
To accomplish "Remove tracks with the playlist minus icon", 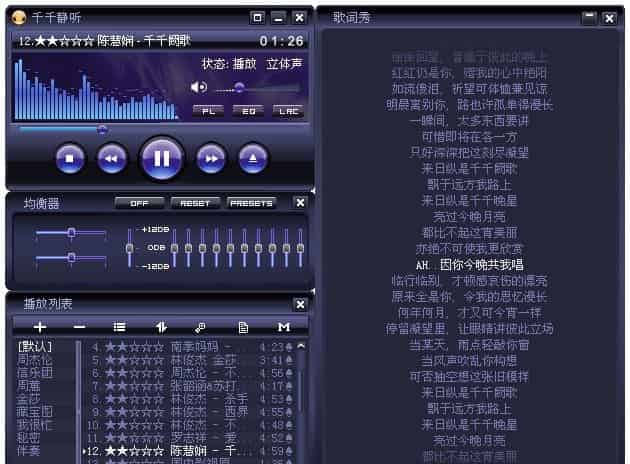I will pos(80,327).
